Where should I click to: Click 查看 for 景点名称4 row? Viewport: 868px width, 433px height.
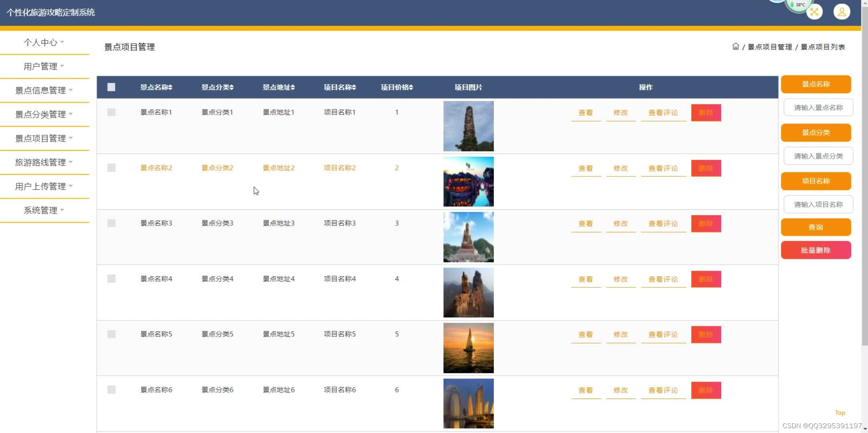pyautogui.click(x=586, y=279)
